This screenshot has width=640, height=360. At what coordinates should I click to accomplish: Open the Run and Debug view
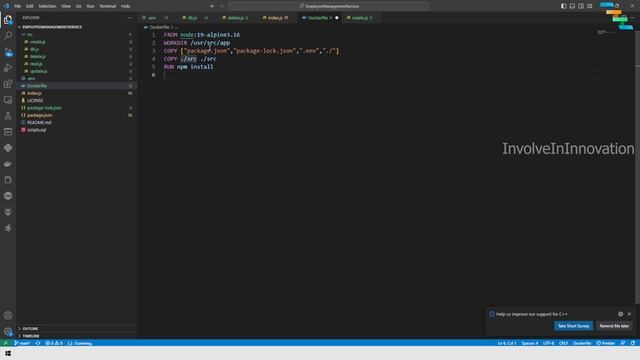click(x=8, y=68)
